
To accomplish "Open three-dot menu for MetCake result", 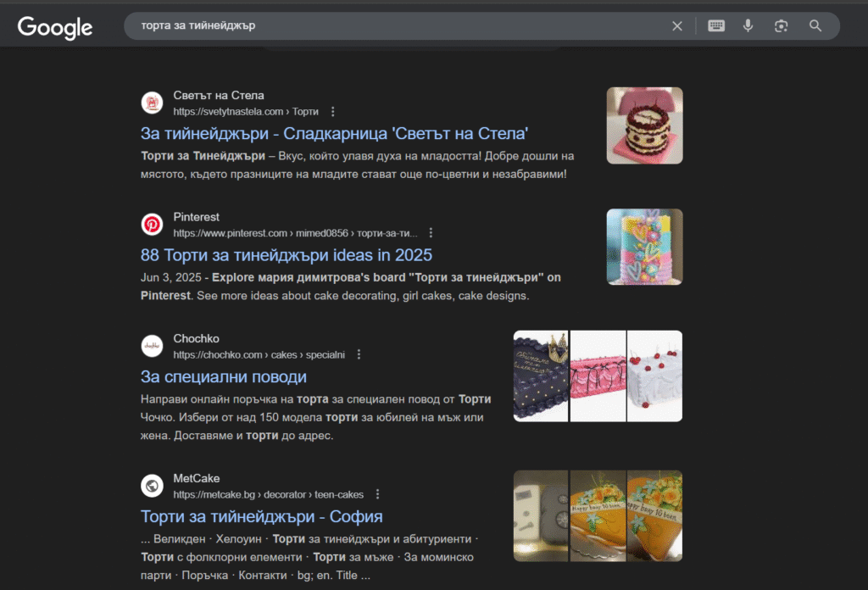I will tap(377, 494).
